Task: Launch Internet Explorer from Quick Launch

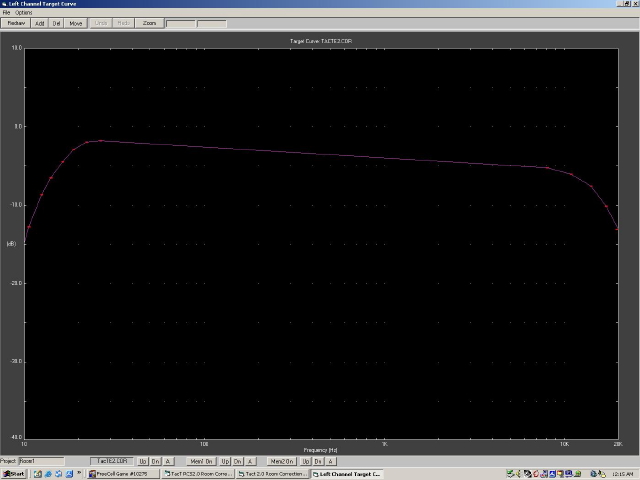Action: 48,474
